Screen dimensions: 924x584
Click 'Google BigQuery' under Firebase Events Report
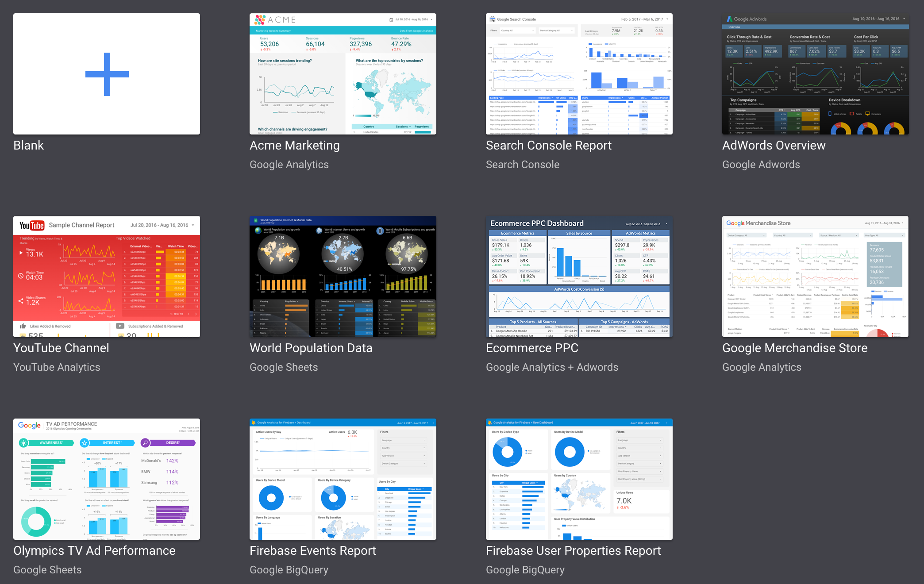(x=289, y=570)
